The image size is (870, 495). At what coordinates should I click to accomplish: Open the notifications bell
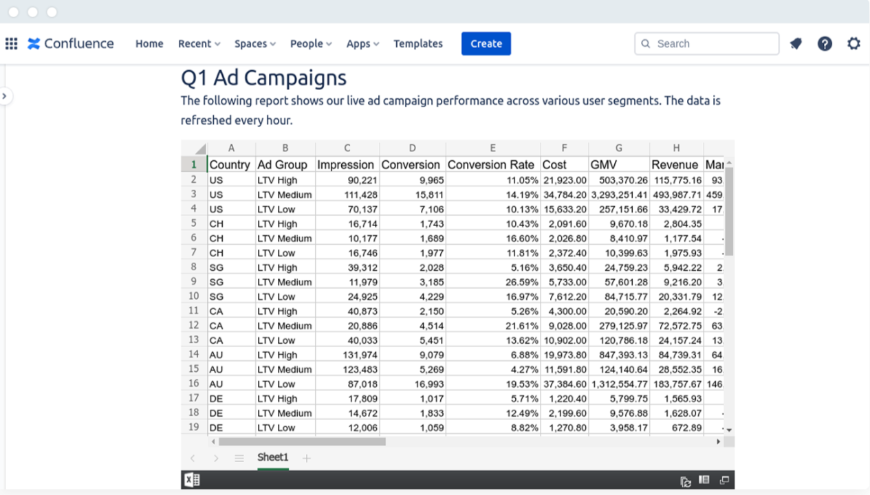[x=796, y=44]
